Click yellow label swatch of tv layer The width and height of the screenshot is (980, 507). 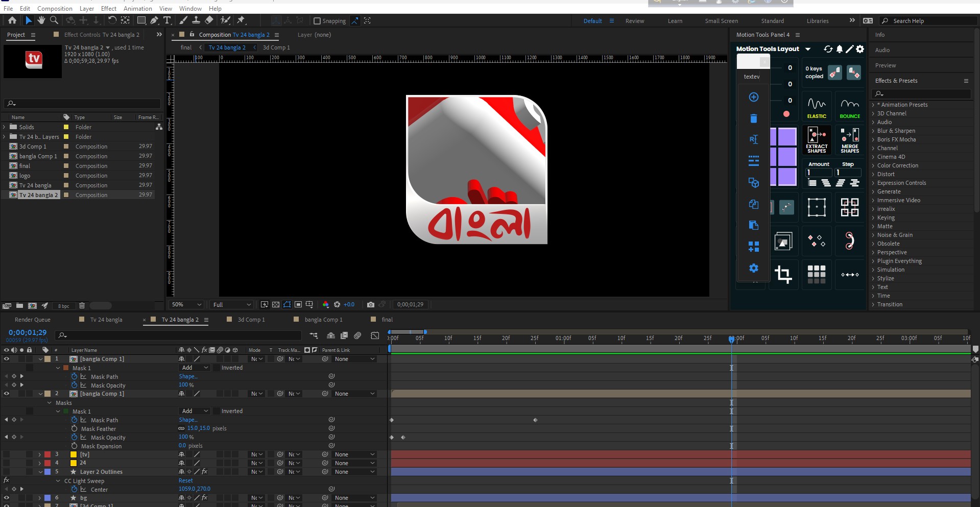[x=74, y=454]
